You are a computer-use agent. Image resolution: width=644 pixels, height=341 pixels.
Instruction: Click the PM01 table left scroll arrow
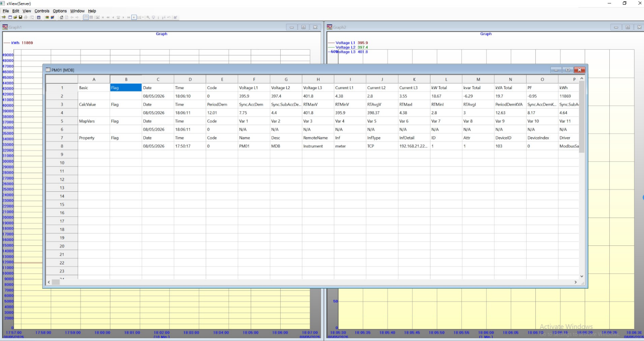[x=49, y=282]
